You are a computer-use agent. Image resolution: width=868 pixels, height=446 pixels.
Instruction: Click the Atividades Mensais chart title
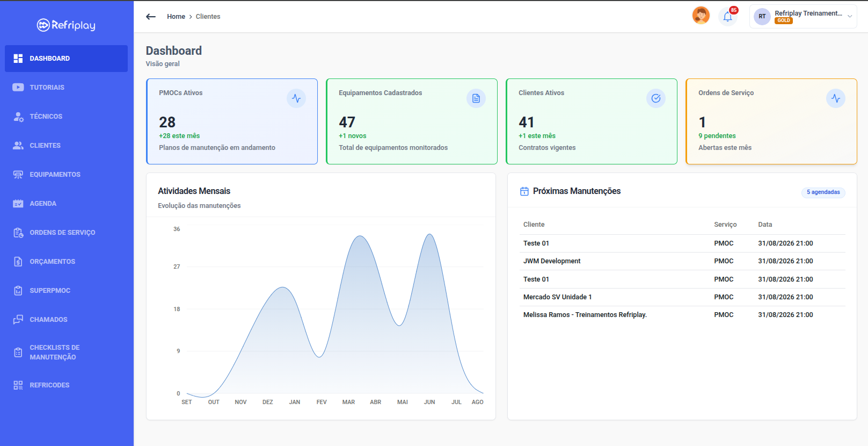point(194,191)
